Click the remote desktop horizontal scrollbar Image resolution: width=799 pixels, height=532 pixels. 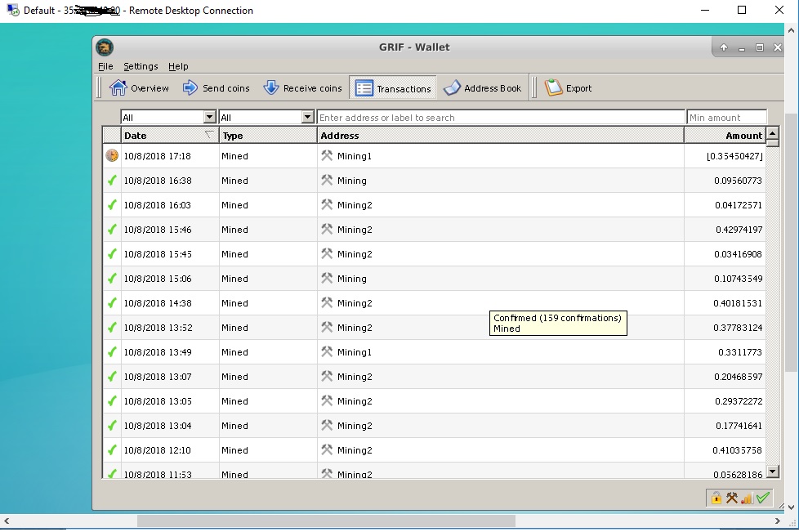(x=325, y=521)
